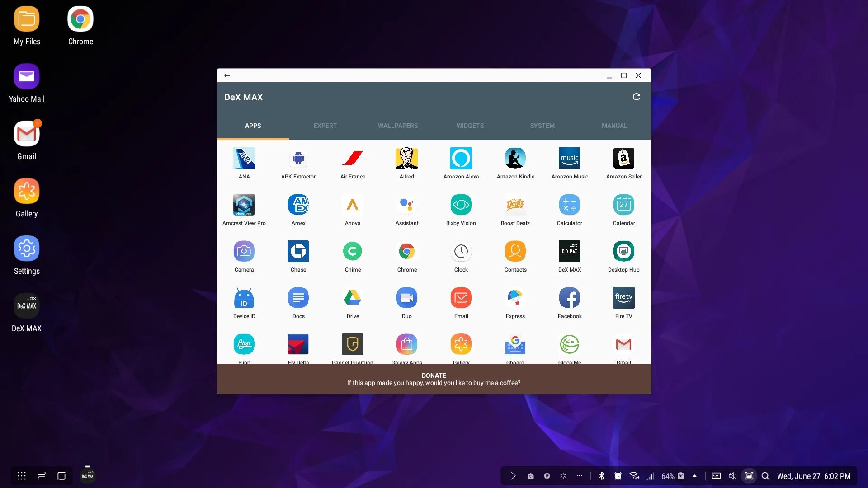868x488 pixels.
Task: Click the DONATE banner
Action: (x=434, y=379)
